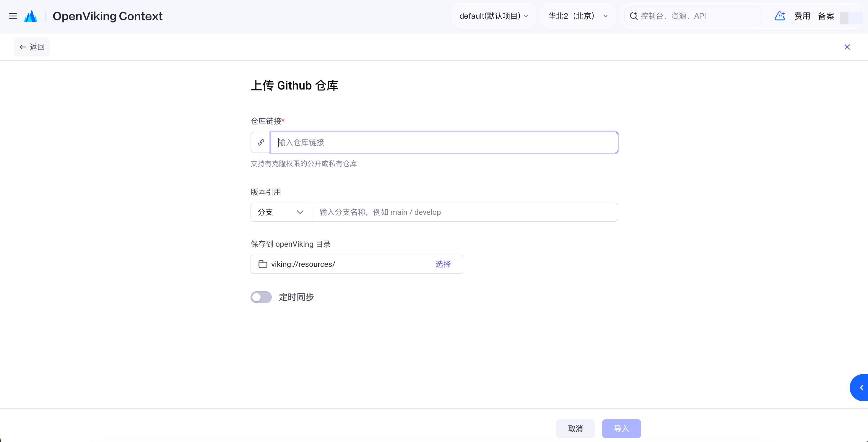Click the 支持有克隆权限的公开或私有仓库 hint text
The height and width of the screenshot is (442, 868).
click(x=304, y=164)
